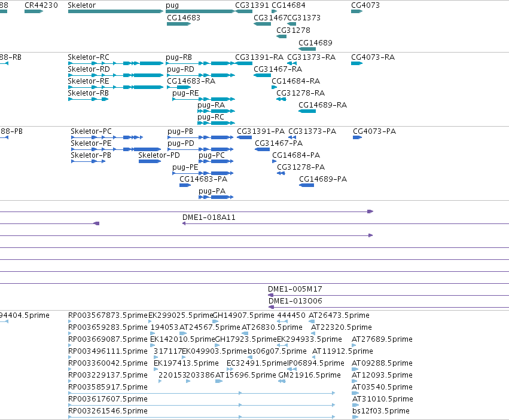The image size is (509, 420).
Task: Select the pug gene label
Action: 172,5
